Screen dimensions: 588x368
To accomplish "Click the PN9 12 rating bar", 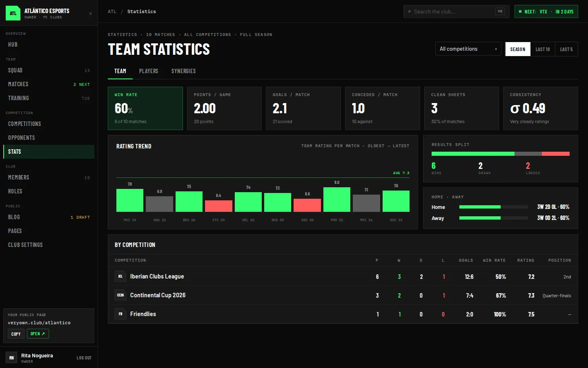I will click(337, 200).
